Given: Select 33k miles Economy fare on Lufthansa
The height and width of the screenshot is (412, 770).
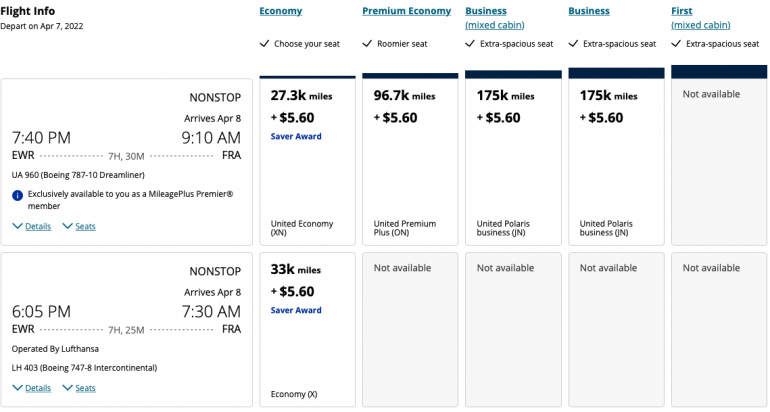Looking at the screenshot, I should [306, 330].
